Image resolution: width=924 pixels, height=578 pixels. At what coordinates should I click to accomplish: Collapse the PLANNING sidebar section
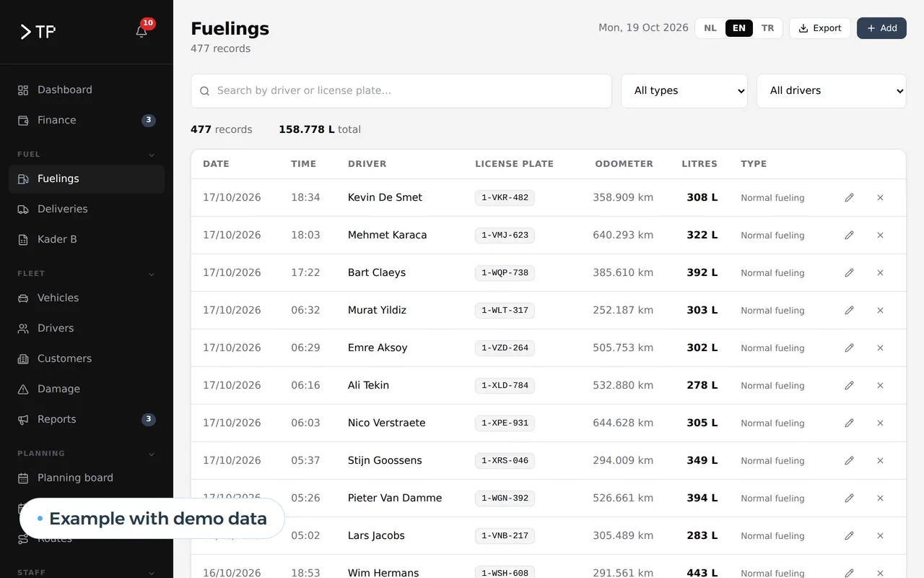pyautogui.click(x=152, y=454)
